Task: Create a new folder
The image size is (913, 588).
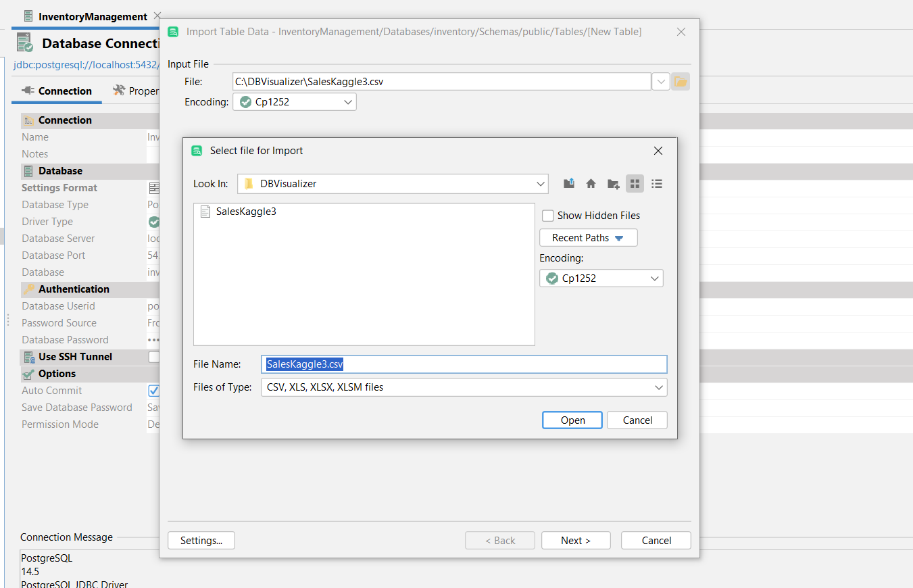Action: click(x=613, y=183)
